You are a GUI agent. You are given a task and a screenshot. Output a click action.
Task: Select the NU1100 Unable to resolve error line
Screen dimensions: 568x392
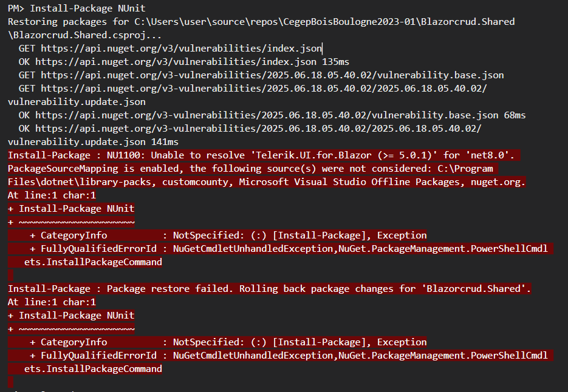(261, 155)
